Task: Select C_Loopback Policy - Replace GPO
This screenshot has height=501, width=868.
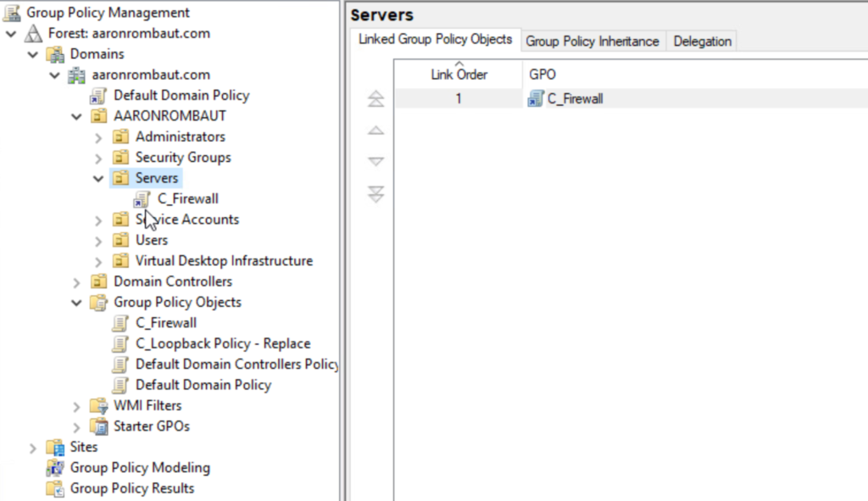Action: pyautogui.click(x=222, y=344)
